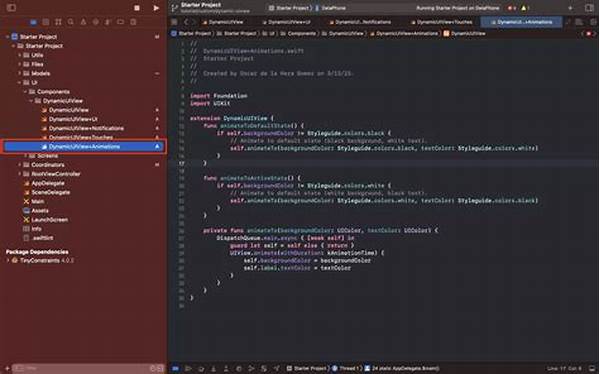The height and width of the screenshot is (374, 600).
Task: Open the Test navigator tab
Action: click(96, 22)
